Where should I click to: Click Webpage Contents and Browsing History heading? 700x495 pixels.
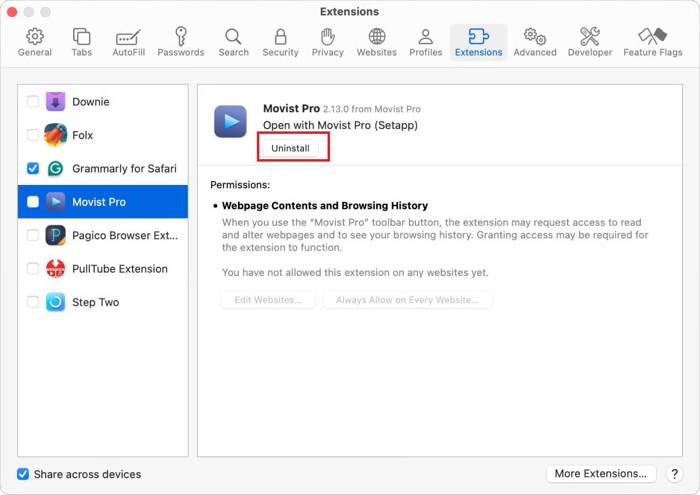[325, 205]
